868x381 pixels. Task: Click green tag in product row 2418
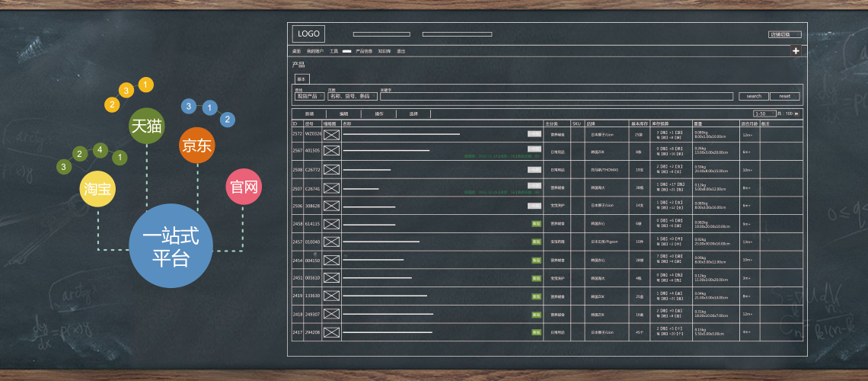pyautogui.click(x=536, y=314)
